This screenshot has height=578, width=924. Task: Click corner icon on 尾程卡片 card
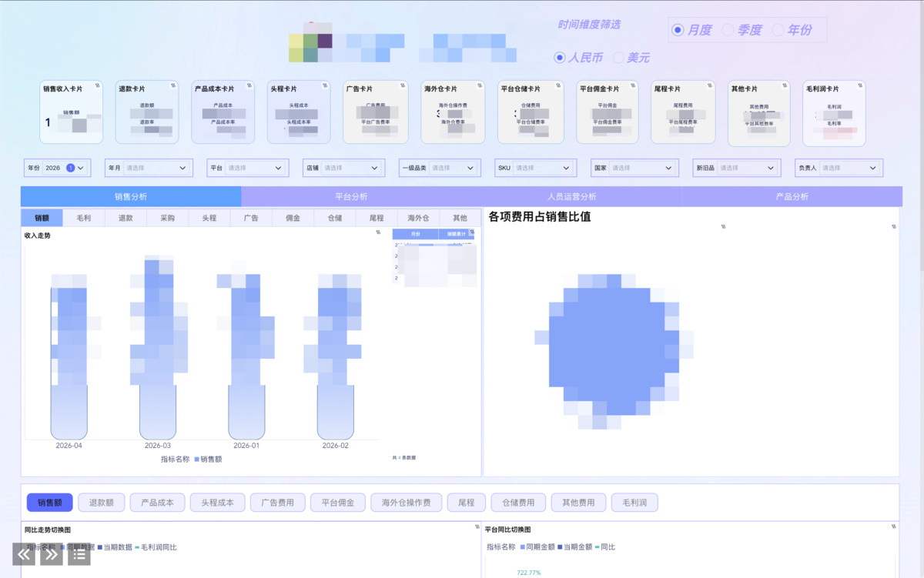tap(708, 85)
